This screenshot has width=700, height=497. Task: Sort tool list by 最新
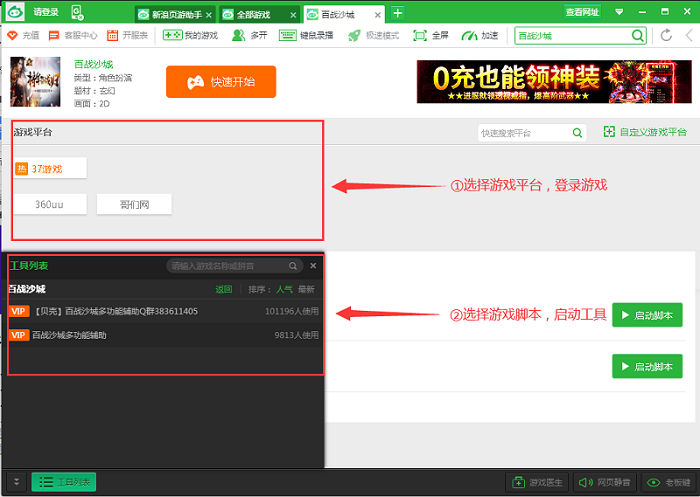pos(305,289)
